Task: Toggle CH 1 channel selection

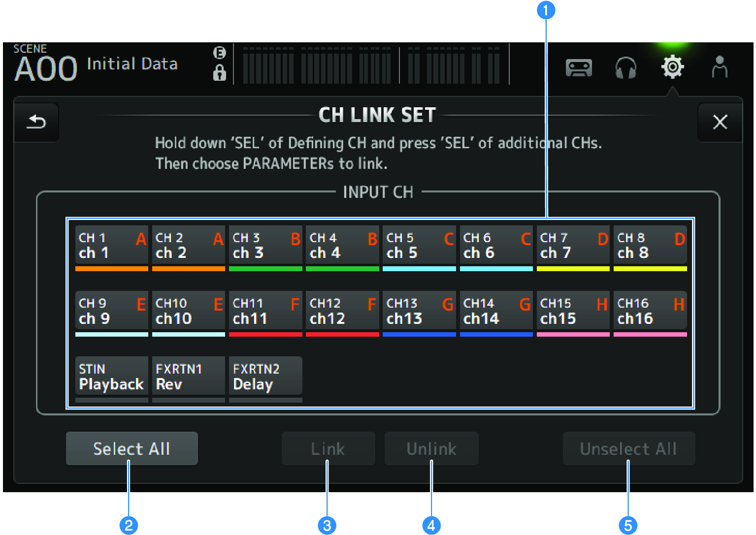Action: (x=111, y=246)
